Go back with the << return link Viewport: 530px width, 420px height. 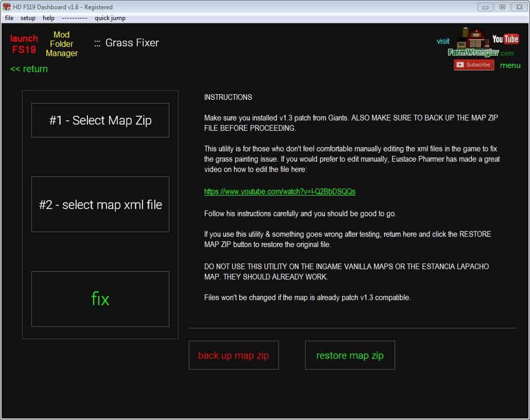pos(29,69)
